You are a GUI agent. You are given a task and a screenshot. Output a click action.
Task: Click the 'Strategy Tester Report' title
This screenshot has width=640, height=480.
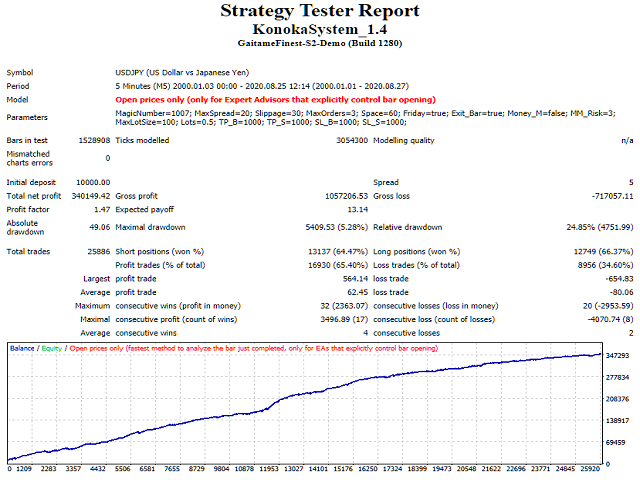pyautogui.click(x=320, y=11)
